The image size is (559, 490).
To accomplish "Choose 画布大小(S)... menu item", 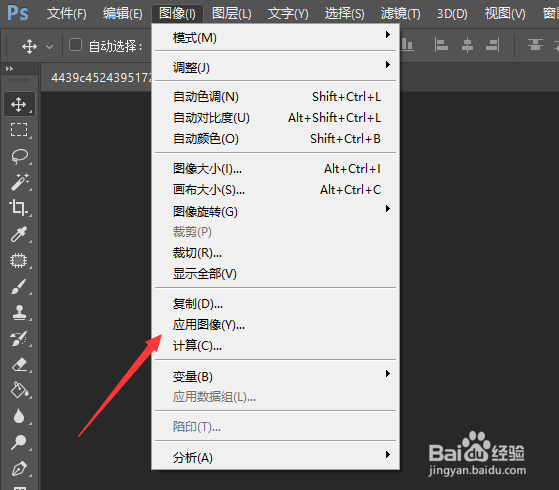I will [x=275, y=189].
